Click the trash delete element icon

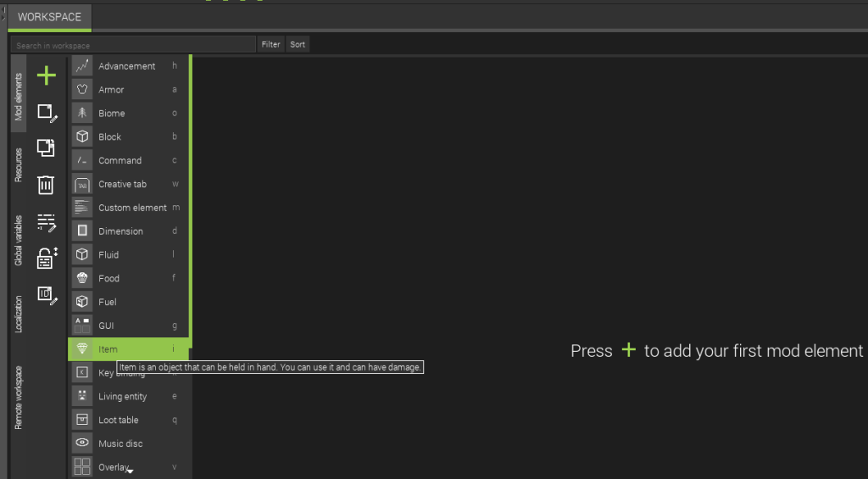47,184
